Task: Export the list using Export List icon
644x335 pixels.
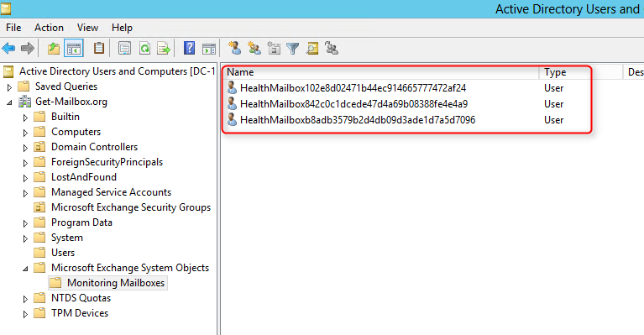Action: click(164, 49)
